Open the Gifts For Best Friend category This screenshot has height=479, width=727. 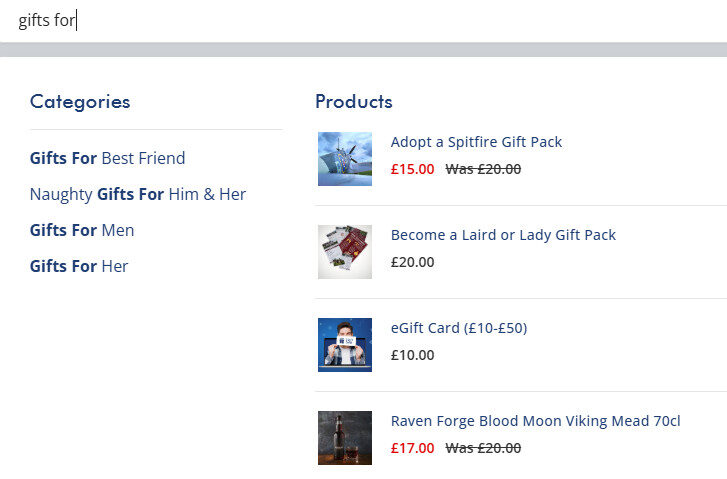click(x=107, y=158)
